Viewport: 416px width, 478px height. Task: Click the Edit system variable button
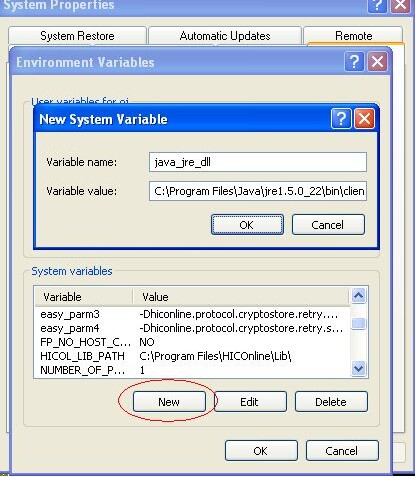pos(250,402)
